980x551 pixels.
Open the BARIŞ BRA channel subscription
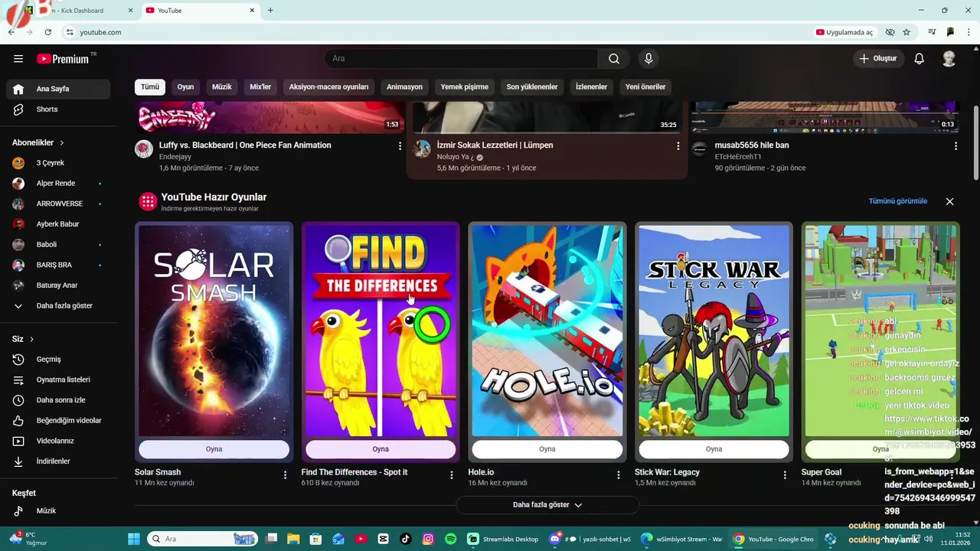point(58,265)
